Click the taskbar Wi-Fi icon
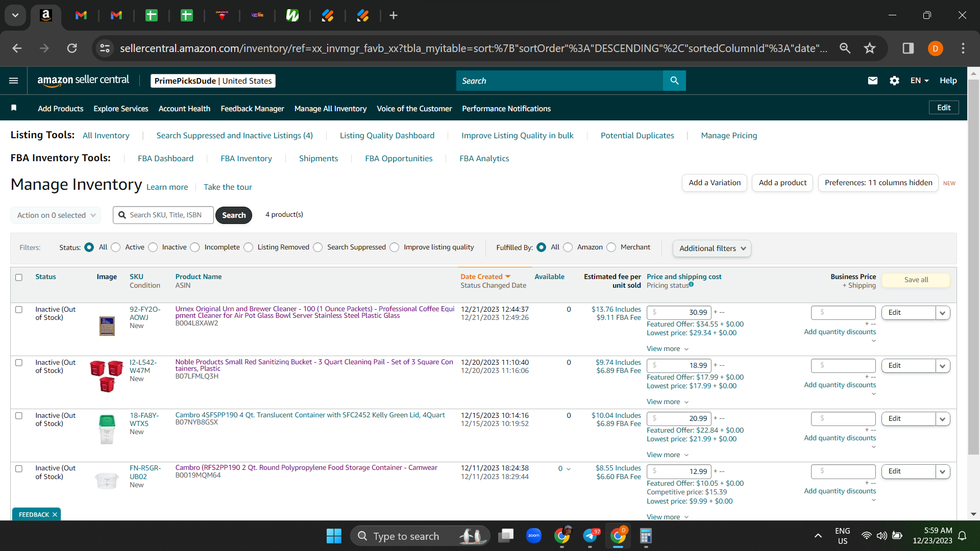The width and height of the screenshot is (980, 551). coord(866,536)
